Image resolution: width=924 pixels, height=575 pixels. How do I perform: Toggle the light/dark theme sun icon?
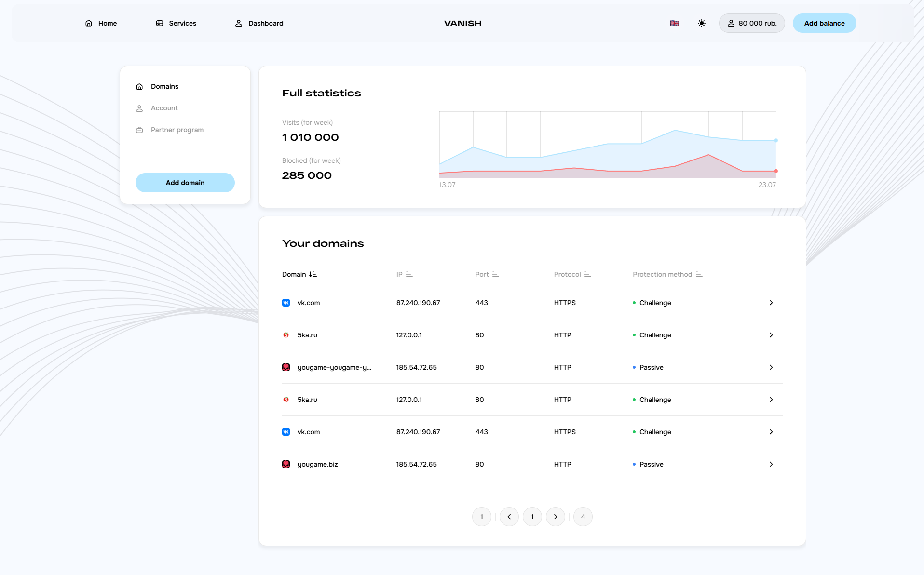click(701, 23)
